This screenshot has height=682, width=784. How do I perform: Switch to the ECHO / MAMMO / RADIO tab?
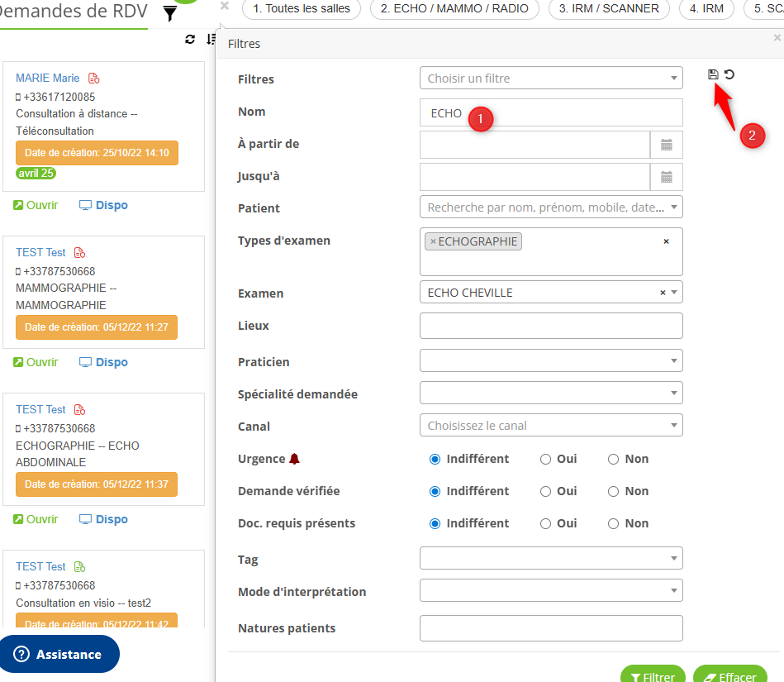[x=454, y=9]
